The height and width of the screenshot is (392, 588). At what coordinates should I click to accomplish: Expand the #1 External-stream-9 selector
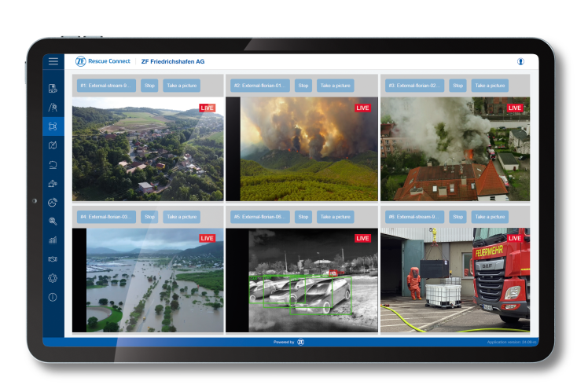(x=106, y=85)
